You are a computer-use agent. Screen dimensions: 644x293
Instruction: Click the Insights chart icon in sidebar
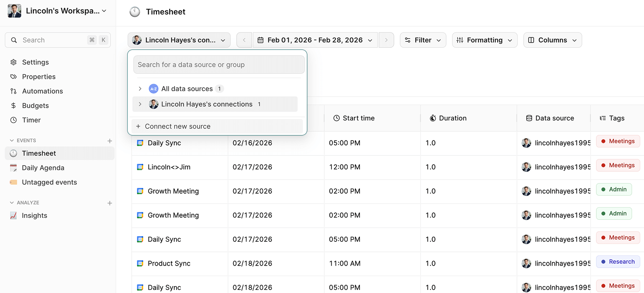[13, 216]
